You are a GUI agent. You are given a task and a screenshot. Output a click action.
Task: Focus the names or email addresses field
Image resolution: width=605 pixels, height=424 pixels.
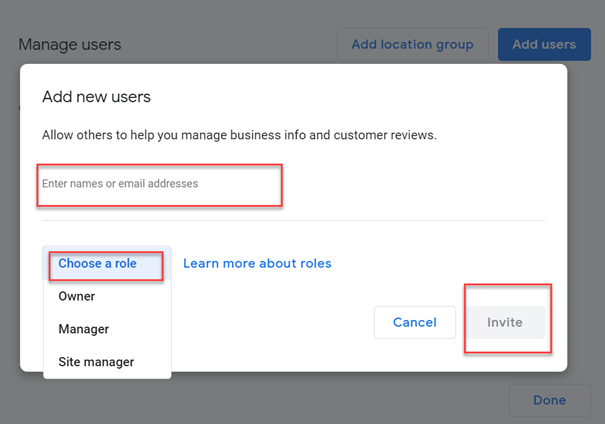pos(160,185)
